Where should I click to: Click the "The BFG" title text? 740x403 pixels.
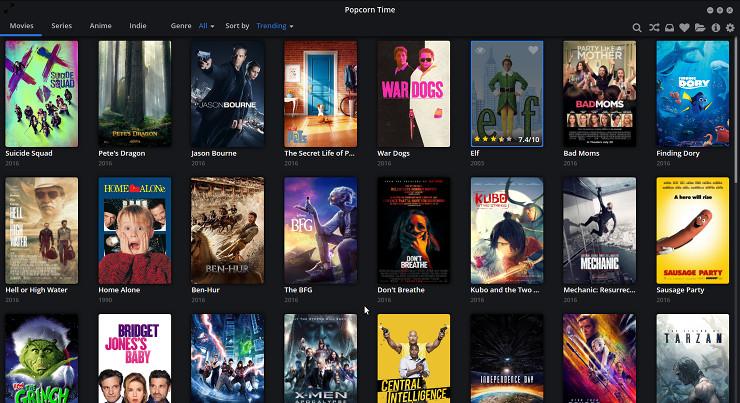pos(298,290)
